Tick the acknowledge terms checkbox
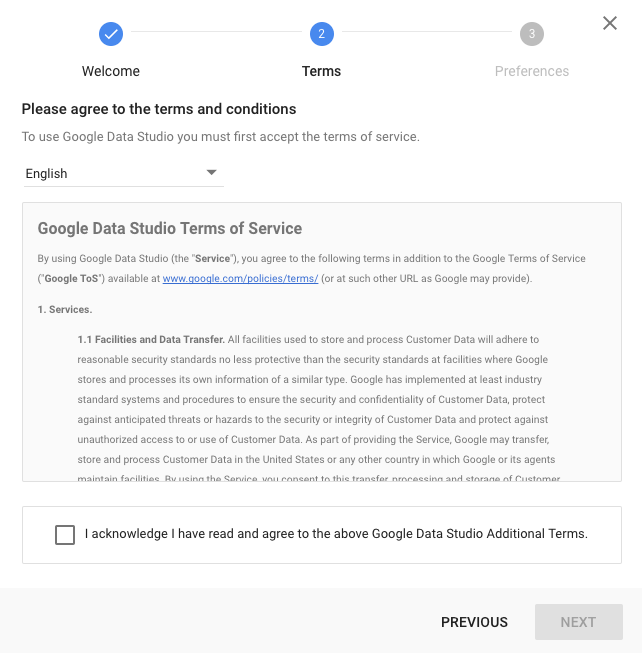This screenshot has width=642, height=653. pos(65,535)
